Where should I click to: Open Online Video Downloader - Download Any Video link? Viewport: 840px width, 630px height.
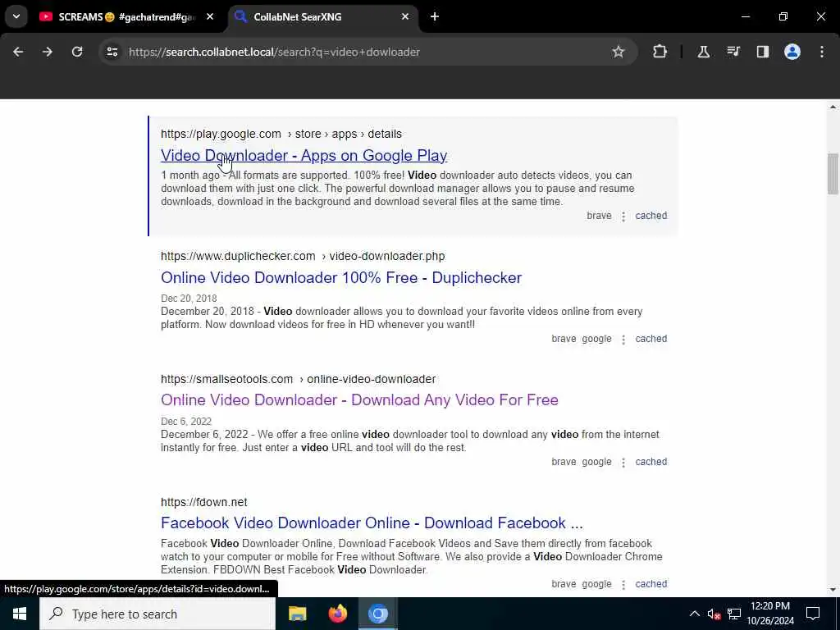click(x=359, y=399)
